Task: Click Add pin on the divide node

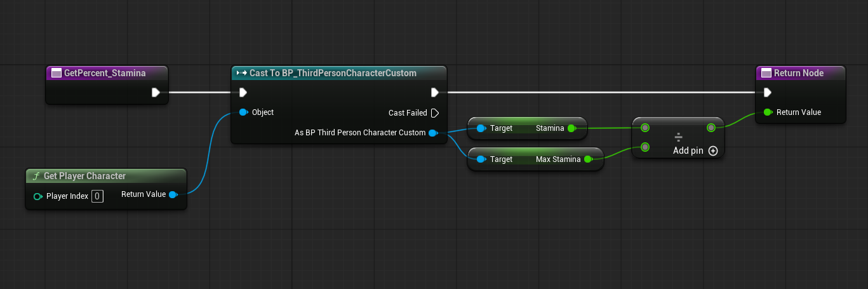Action: (x=695, y=151)
